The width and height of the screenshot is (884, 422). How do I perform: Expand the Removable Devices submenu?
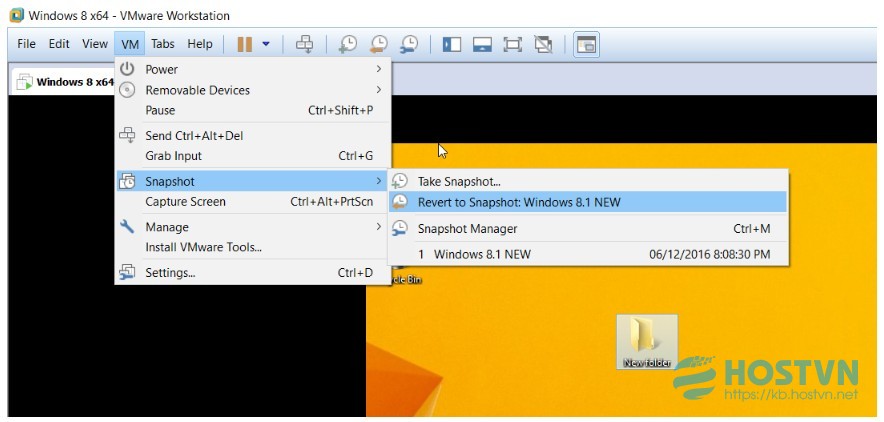pyautogui.click(x=253, y=90)
